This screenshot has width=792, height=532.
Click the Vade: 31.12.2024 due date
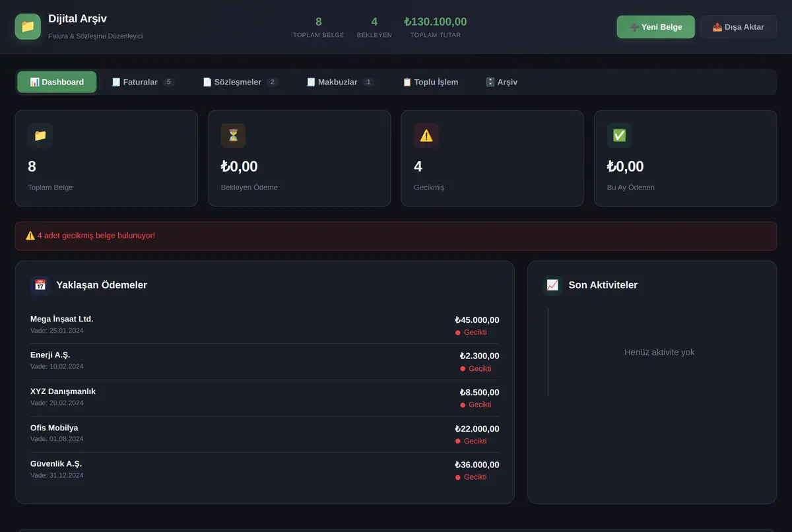tap(57, 475)
